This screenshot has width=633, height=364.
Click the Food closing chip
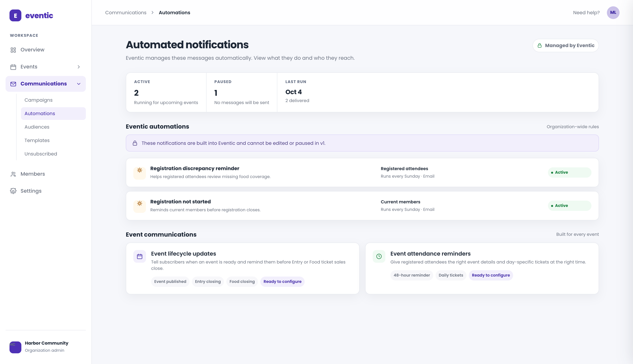(x=242, y=282)
